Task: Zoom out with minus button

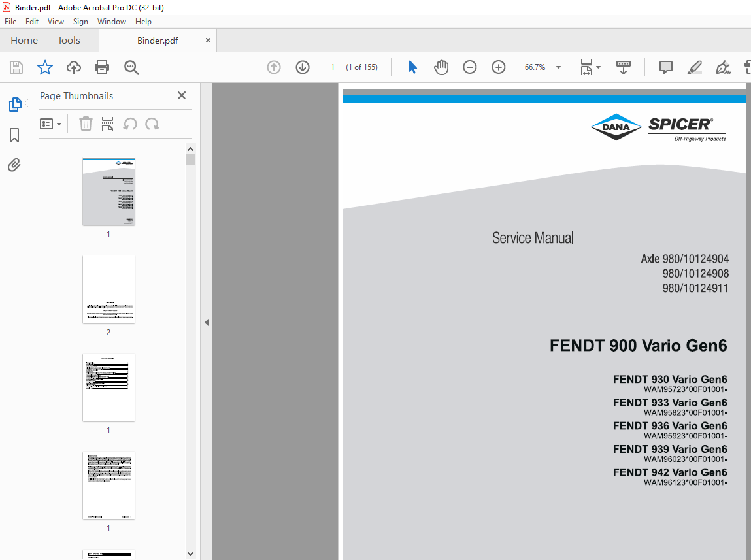Action: pos(470,67)
